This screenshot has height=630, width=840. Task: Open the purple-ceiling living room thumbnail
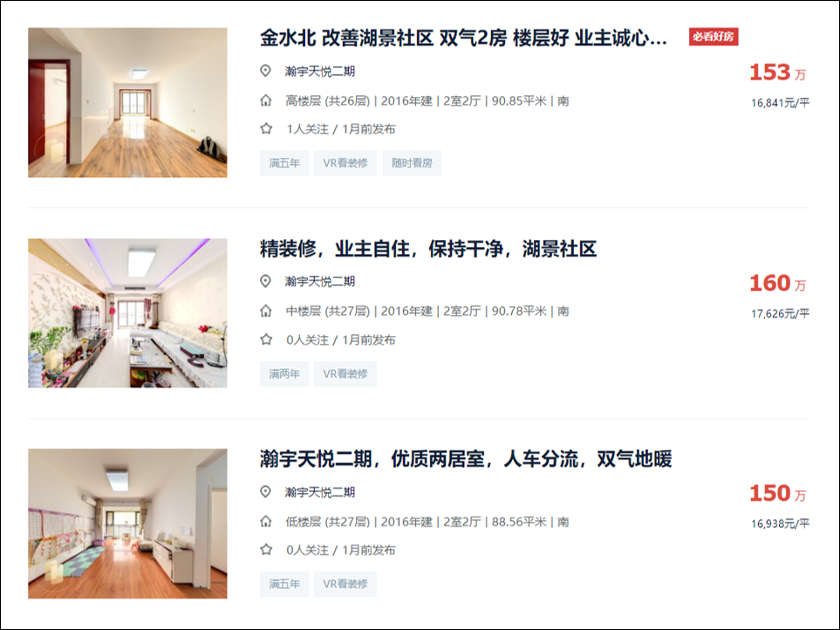click(127, 313)
